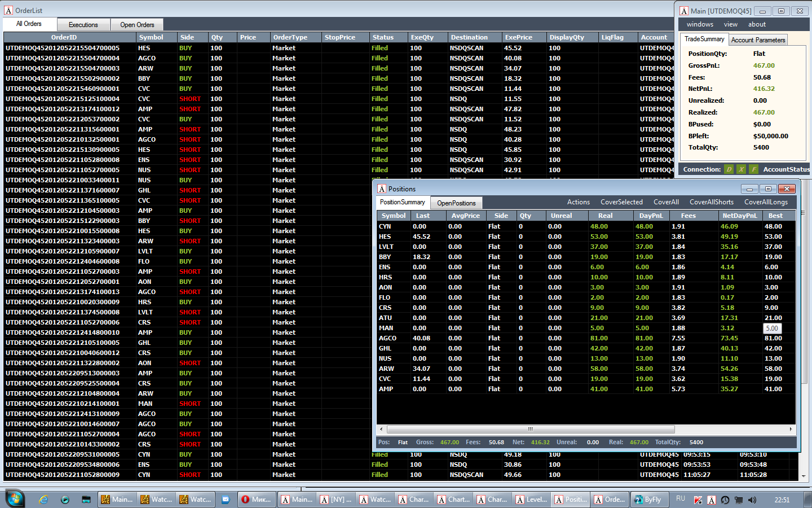Open the view menu in Main
Screen dimensions: 812x508
tap(731, 24)
